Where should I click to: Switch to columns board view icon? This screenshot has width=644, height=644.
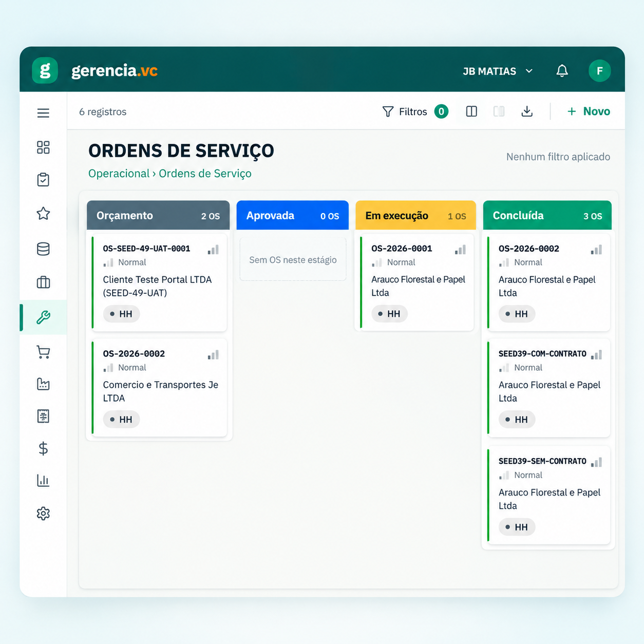click(471, 111)
